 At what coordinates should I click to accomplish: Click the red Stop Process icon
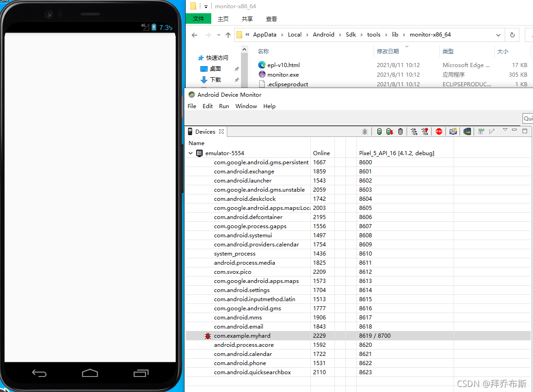(x=439, y=131)
